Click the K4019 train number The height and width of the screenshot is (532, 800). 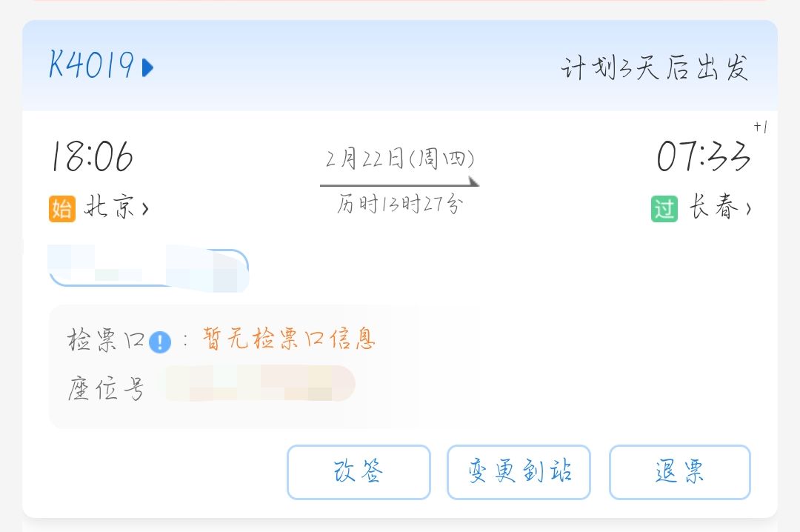tap(92, 65)
